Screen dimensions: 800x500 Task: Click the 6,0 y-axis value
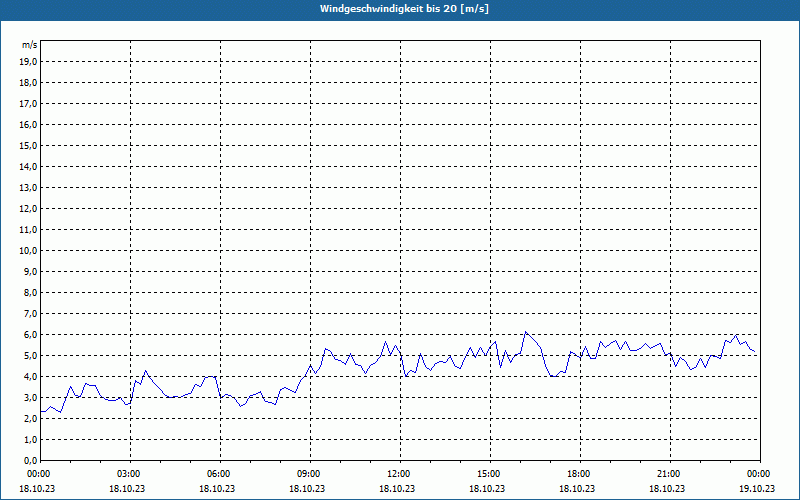point(31,335)
